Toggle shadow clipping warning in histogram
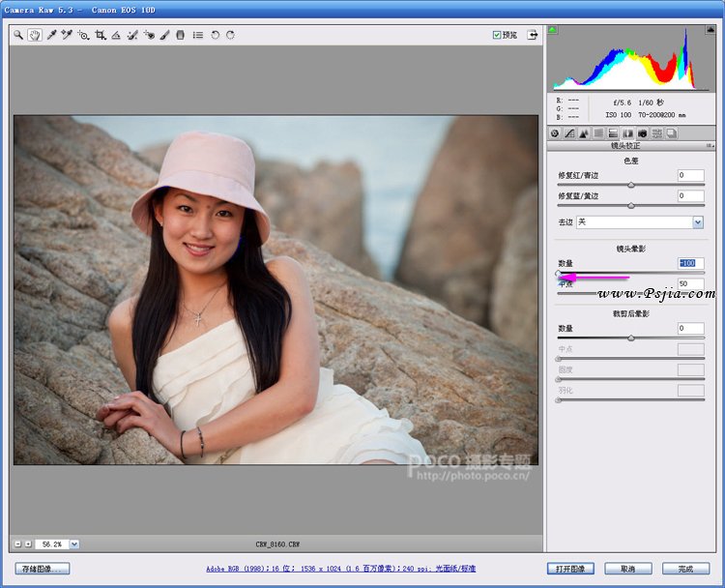The image size is (725, 588). (x=553, y=30)
